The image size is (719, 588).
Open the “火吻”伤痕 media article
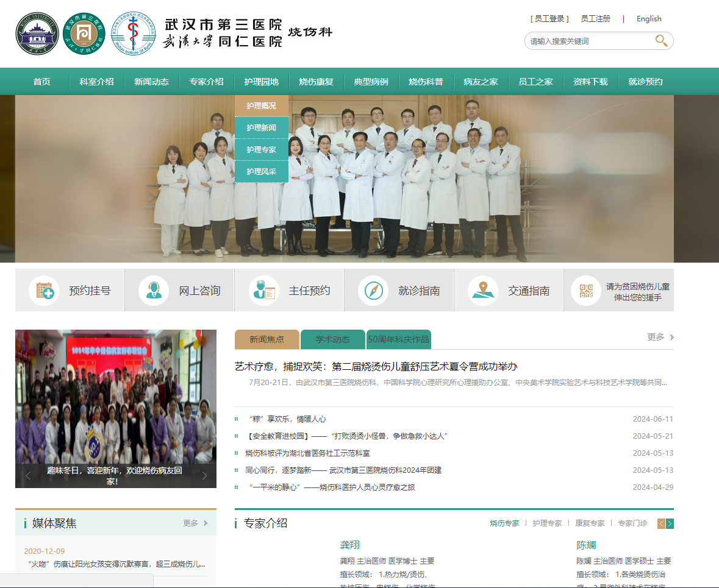pos(116,564)
